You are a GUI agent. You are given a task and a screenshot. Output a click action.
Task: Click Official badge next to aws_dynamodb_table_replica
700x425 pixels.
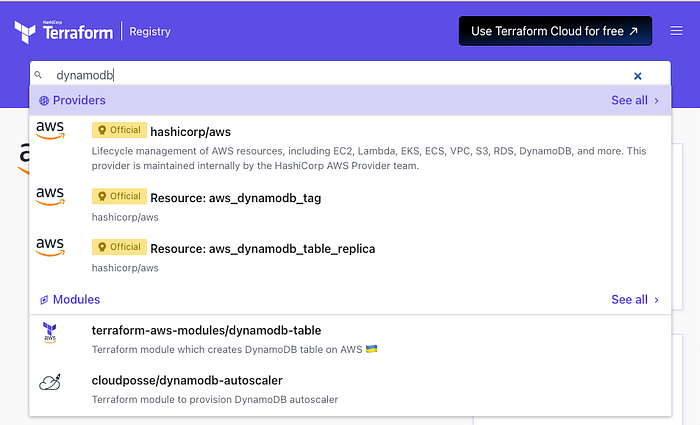[119, 247]
